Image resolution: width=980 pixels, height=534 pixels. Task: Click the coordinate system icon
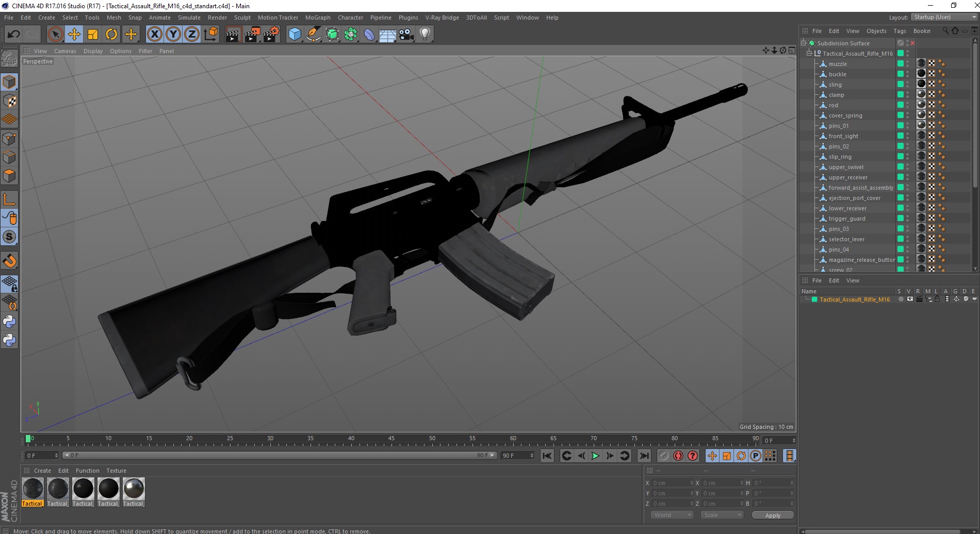coord(210,35)
